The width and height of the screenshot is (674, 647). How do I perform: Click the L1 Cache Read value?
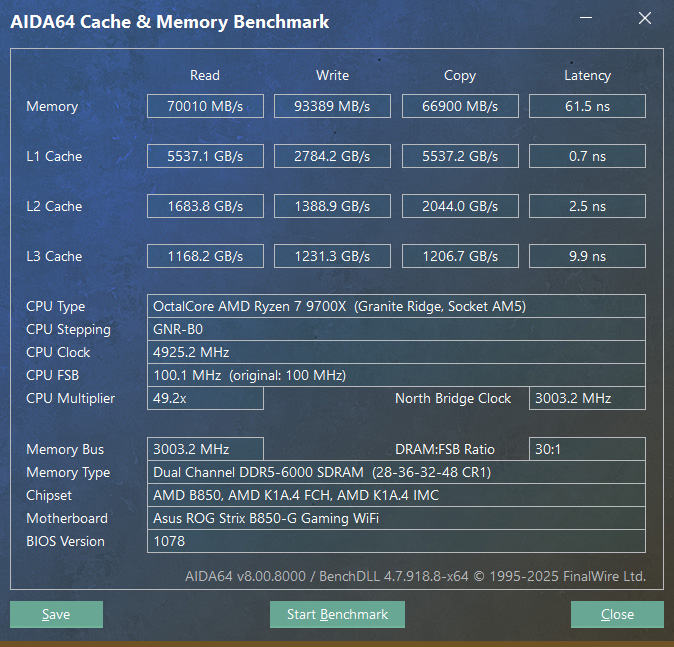point(205,156)
